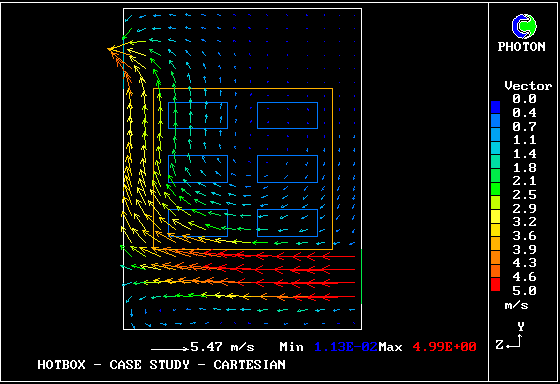
Task: Click the 5.47 m/s reference scale text
Action: tap(222, 347)
